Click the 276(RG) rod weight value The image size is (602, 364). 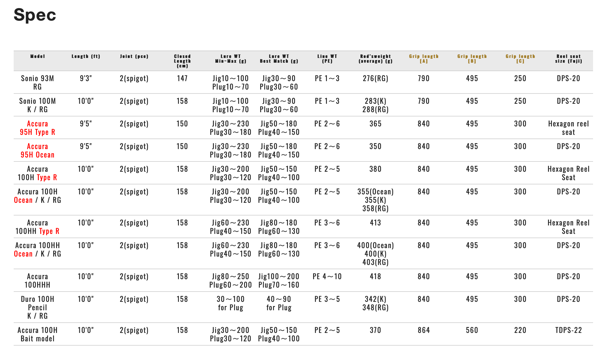tap(376, 78)
